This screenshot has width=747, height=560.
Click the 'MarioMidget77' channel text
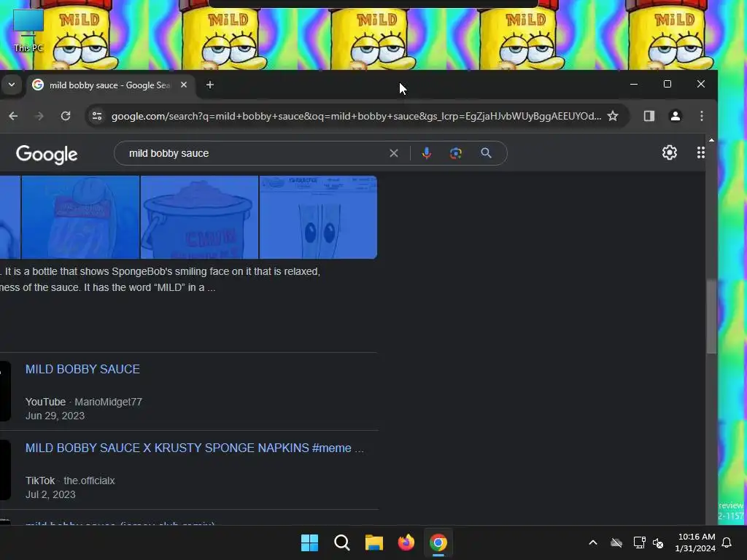(x=108, y=402)
